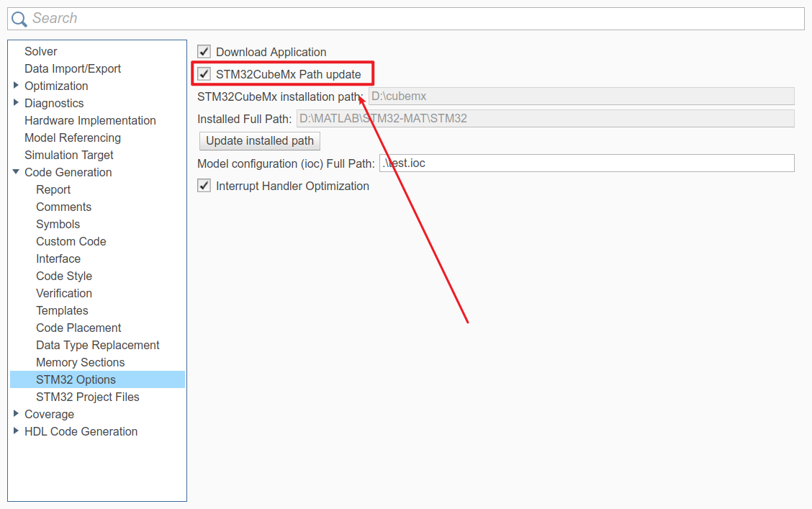Select the STM32 Options item
This screenshot has height=509, width=812.
pos(97,379)
